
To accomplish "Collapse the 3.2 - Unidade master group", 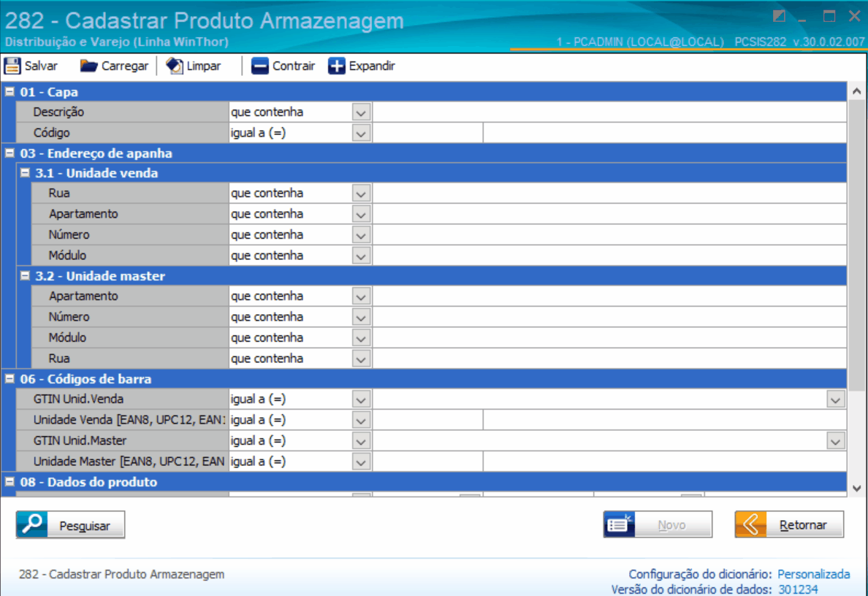I will click(25, 275).
